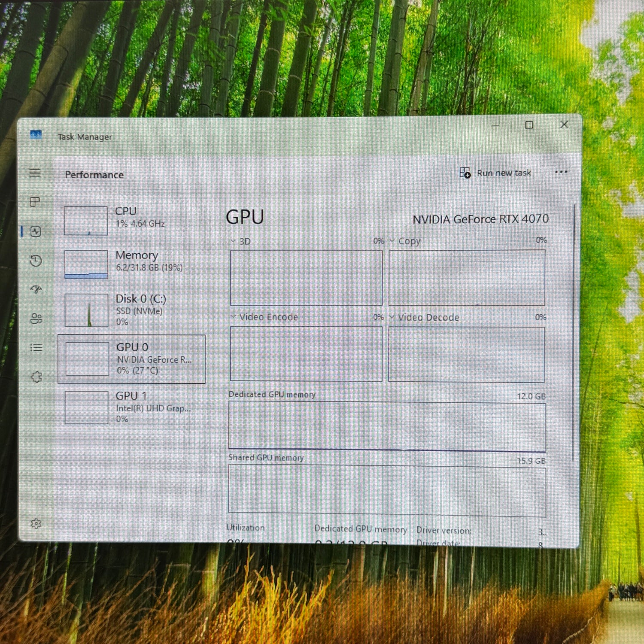Click the GPU 1 mini graph thumbnail
Image resolution: width=644 pixels, height=644 pixels.
(x=86, y=407)
